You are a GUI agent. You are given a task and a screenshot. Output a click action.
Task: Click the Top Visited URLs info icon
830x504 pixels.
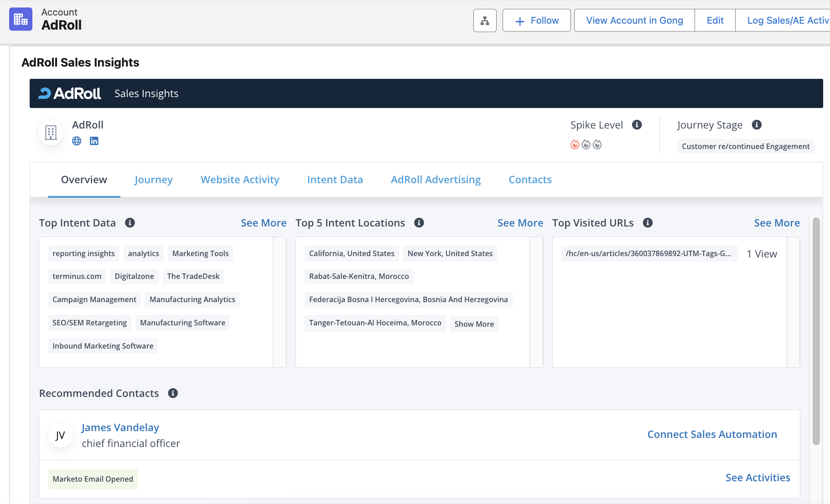pyautogui.click(x=648, y=223)
